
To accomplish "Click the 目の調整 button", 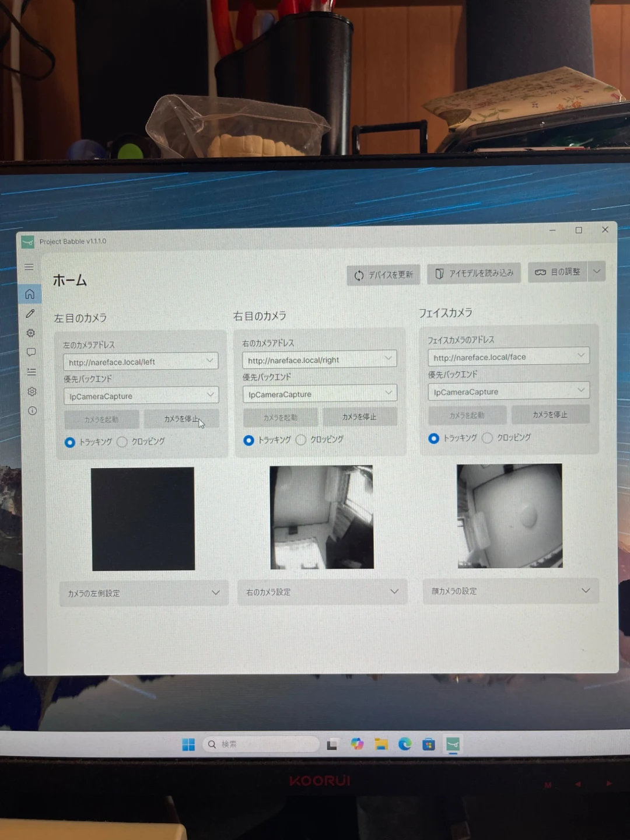I will 557,272.
